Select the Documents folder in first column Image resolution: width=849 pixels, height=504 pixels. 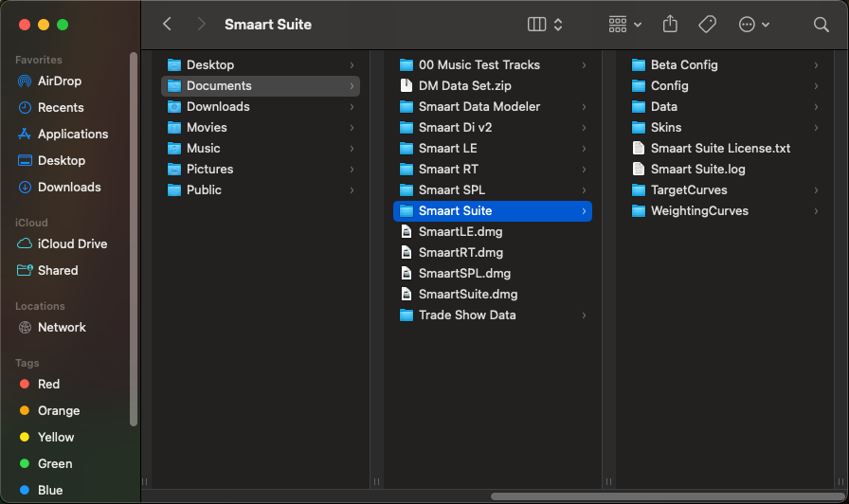261,86
